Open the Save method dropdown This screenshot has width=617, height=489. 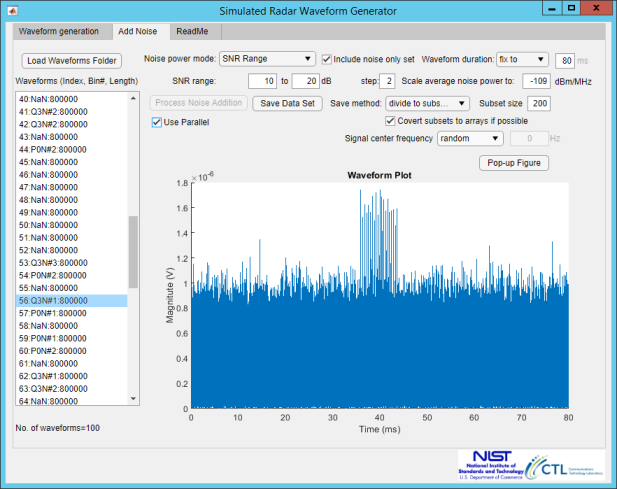coord(427,103)
